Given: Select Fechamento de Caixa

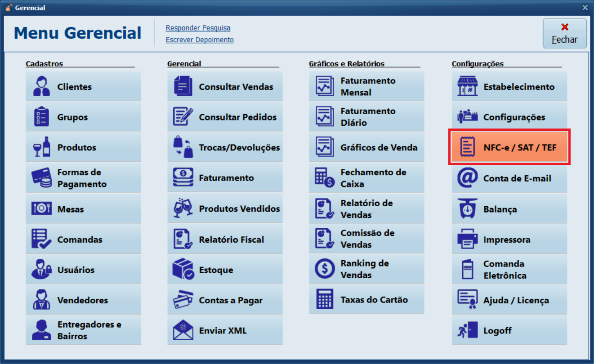Looking at the screenshot, I should click(x=366, y=178).
